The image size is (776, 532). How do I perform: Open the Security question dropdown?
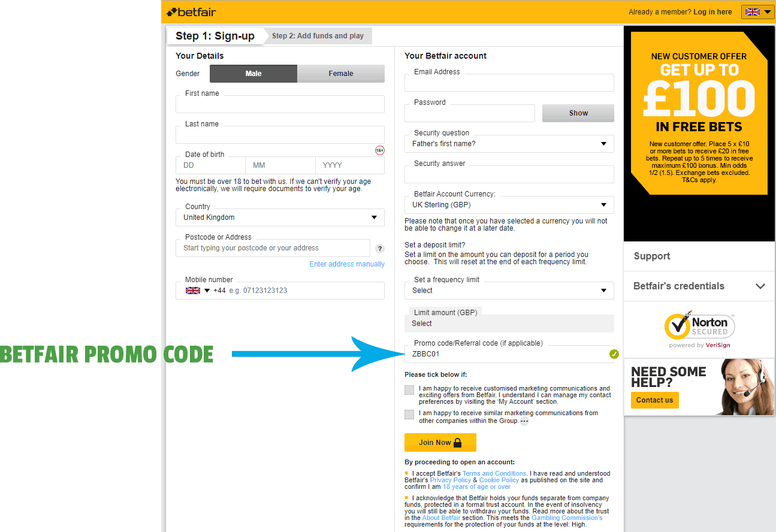(x=509, y=144)
